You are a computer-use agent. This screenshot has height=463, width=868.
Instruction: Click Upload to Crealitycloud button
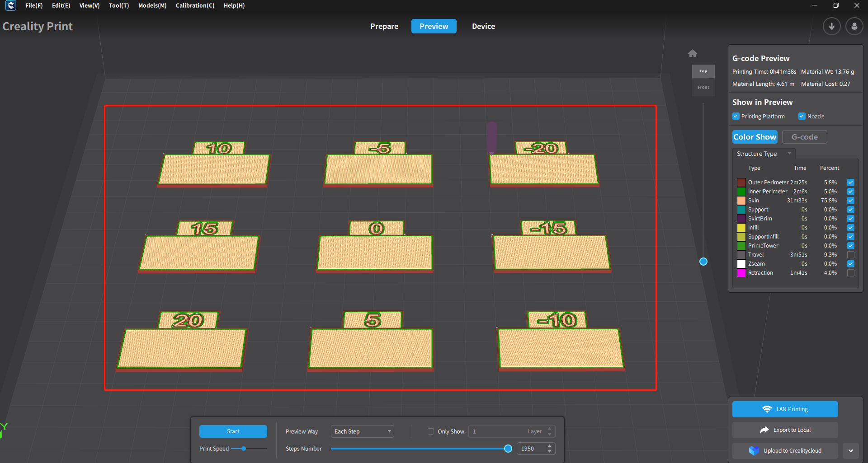[x=785, y=451]
